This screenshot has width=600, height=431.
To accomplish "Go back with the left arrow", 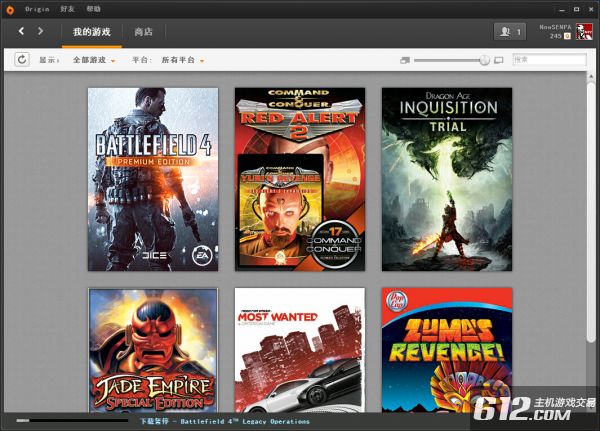I will pyautogui.click(x=21, y=31).
